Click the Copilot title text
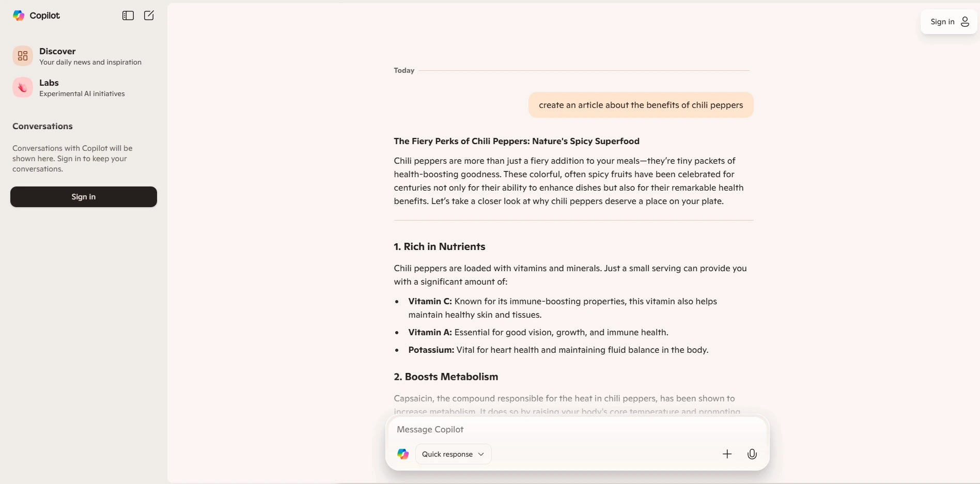Viewport: 980px width, 484px height. click(x=45, y=15)
